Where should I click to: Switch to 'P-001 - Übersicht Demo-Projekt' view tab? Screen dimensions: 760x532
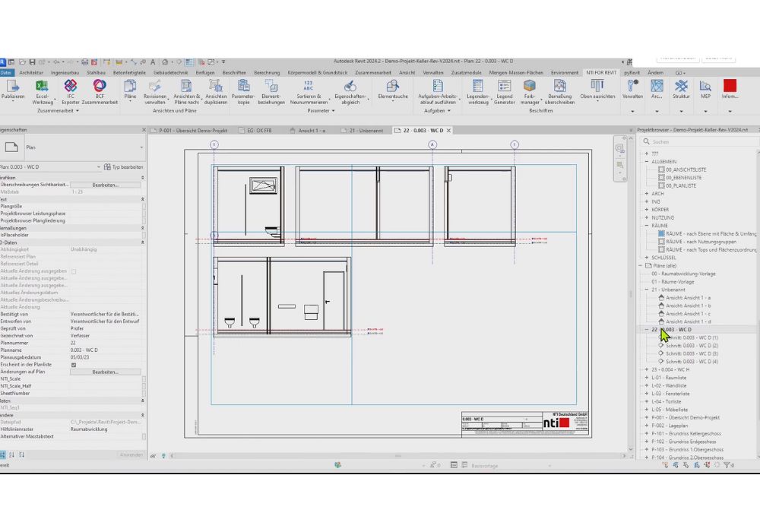click(x=193, y=130)
